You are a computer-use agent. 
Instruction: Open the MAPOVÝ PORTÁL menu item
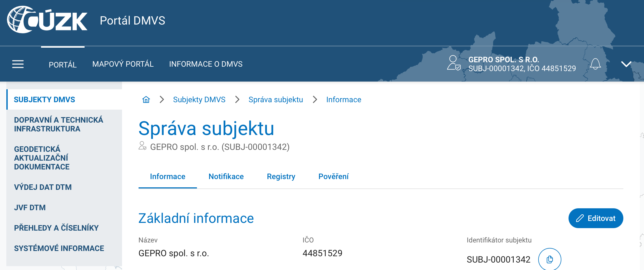tap(123, 64)
